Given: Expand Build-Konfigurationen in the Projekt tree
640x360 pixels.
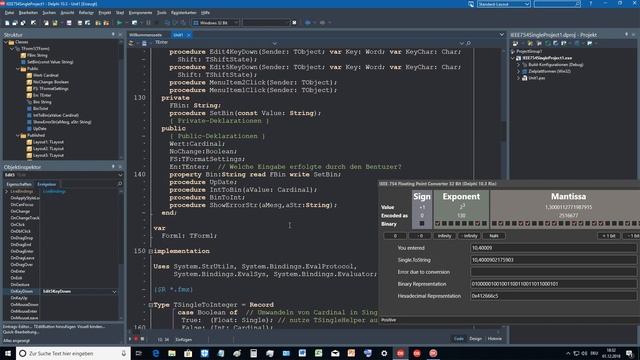Looking at the screenshot, I should coord(518,64).
